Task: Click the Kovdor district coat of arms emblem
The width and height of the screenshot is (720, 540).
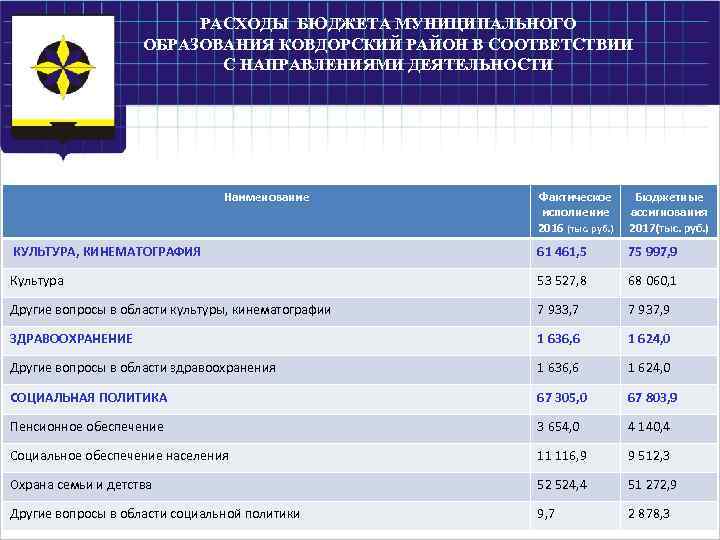Action: point(63,86)
